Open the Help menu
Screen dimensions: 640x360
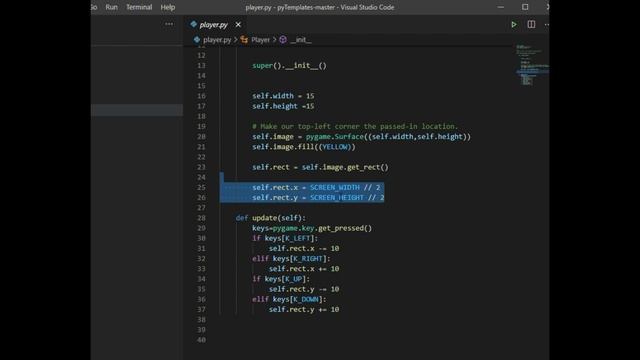coord(168,7)
